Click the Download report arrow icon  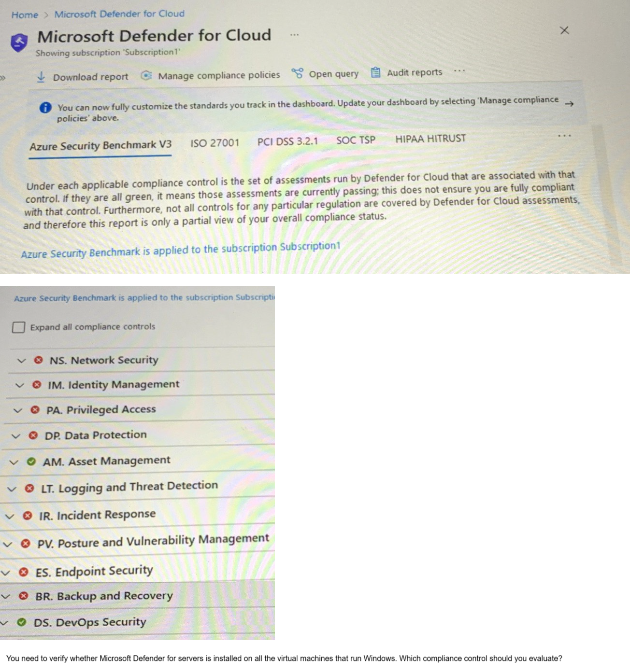tap(42, 77)
